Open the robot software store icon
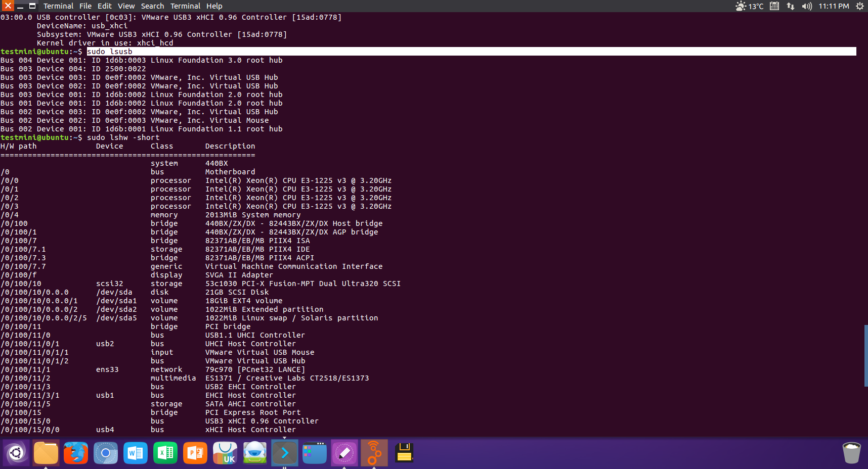This screenshot has height=469, width=868. click(x=255, y=453)
